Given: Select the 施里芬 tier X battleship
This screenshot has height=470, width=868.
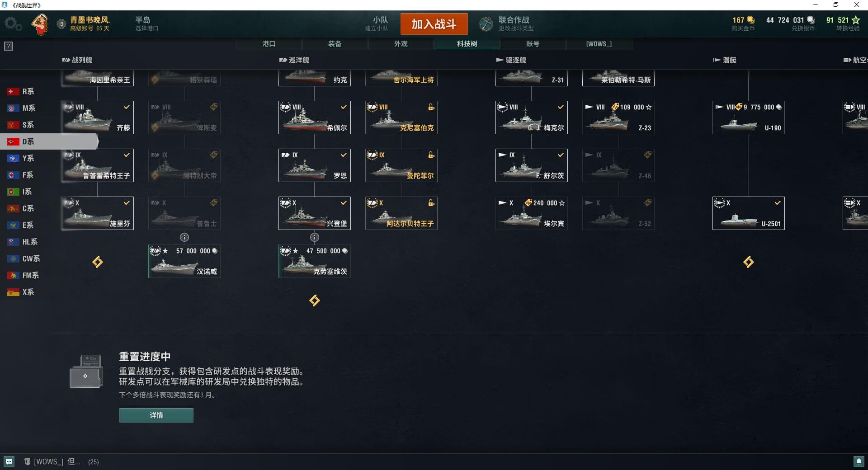Looking at the screenshot, I should pos(98,213).
